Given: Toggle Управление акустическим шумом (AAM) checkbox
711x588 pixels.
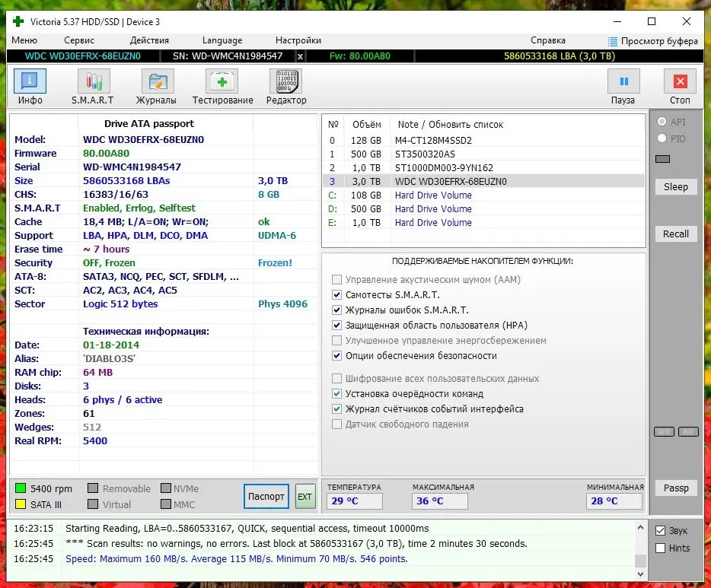Looking at the screenshot, I should pyautogui.click(x=336, y=279).
